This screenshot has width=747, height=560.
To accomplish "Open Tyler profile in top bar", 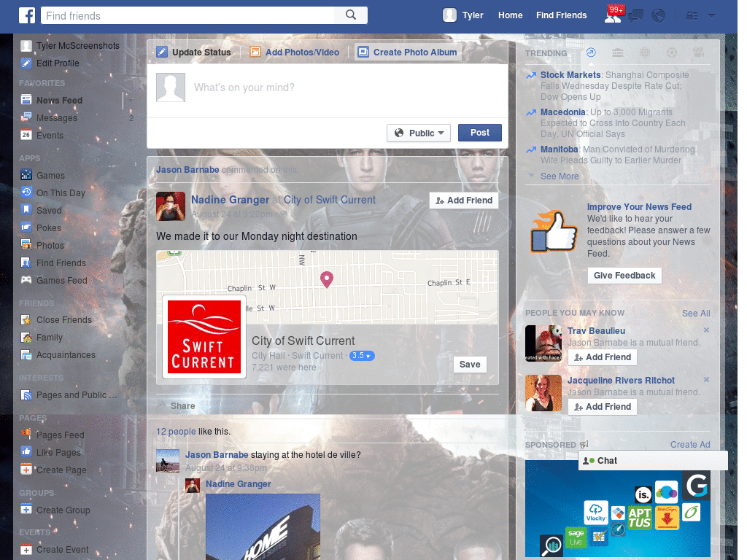I will (463, 15).
